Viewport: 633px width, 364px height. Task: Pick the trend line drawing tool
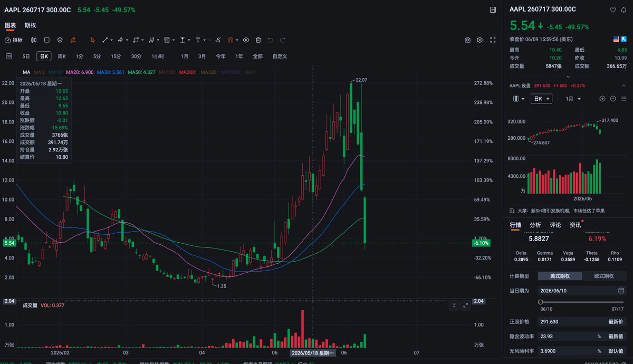(x=105, y=40)
